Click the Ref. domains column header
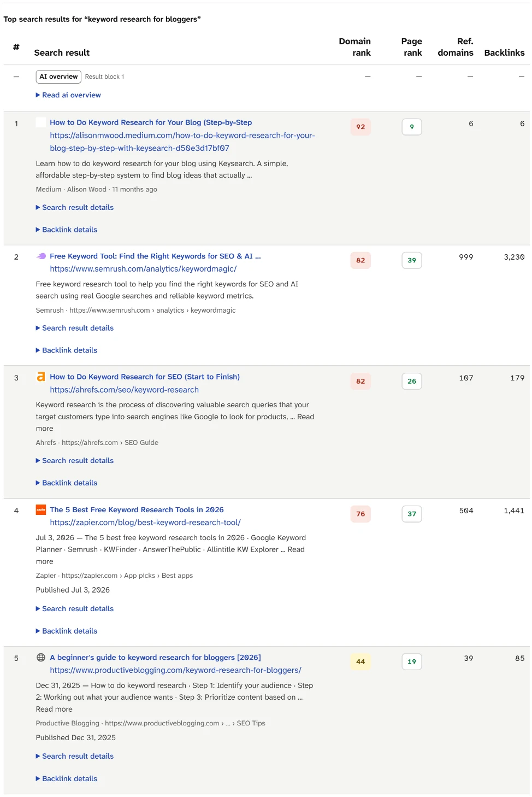Image resolution: width=532 pixels, height=797 pixels. click(x=456, y=47)
